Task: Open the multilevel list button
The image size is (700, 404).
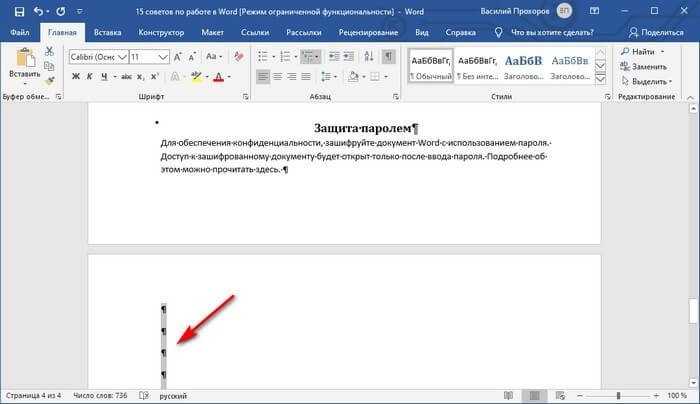Action: pyautogui.click(x=310, y=57)
